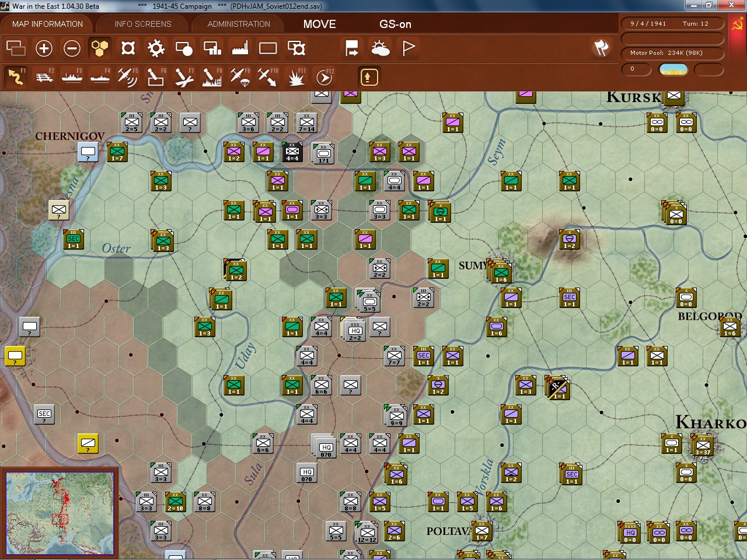The image size is (747, 560).
Task: Select the 7=14 infantry unit
Action: pyautogui.click(x=306, y=123)
